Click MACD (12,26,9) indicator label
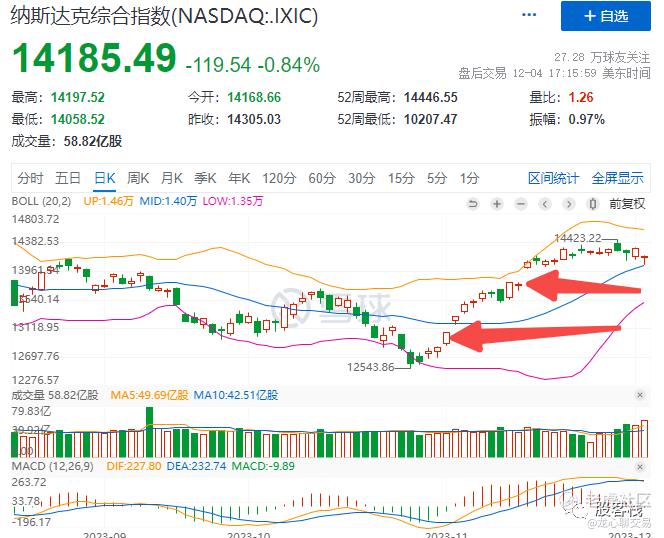 coord(53,466)
